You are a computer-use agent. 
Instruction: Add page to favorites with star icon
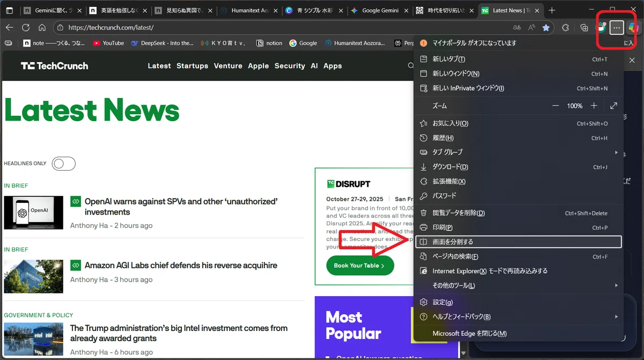[546, 27]
